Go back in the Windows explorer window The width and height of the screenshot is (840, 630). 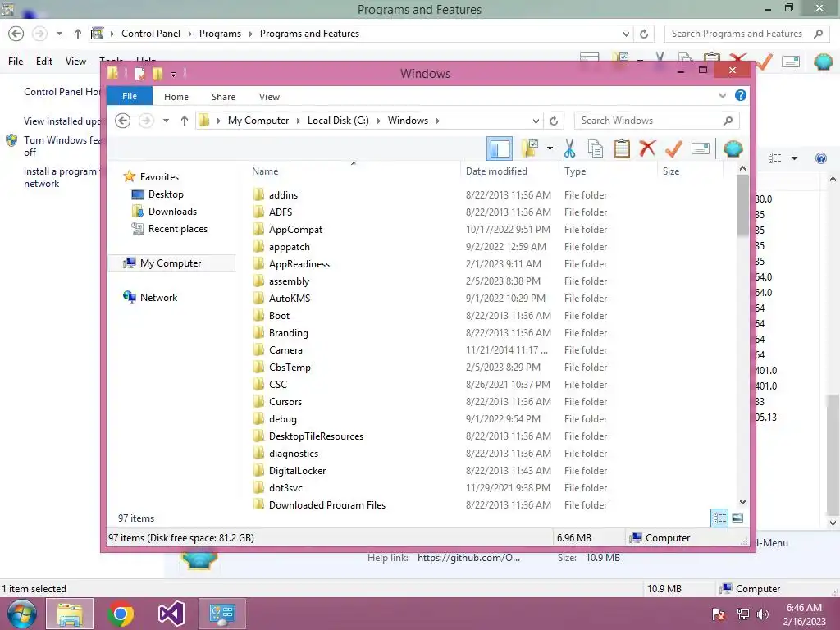coord(123,121)
